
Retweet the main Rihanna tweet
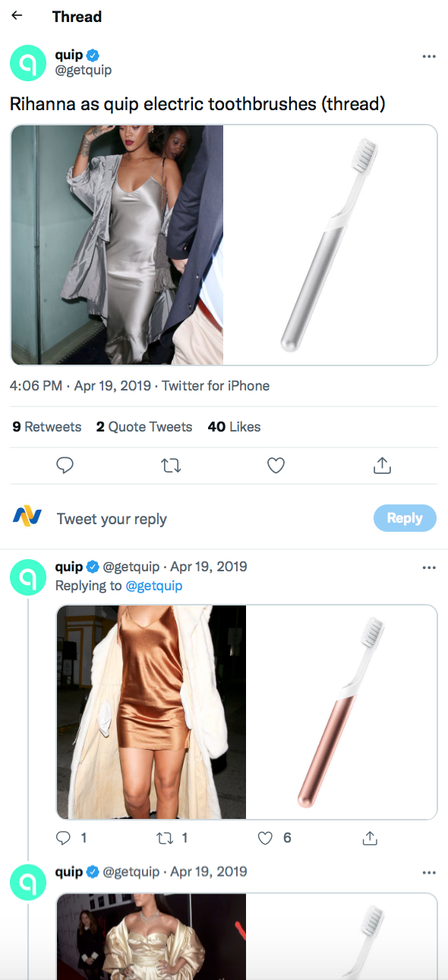[171, 465]
